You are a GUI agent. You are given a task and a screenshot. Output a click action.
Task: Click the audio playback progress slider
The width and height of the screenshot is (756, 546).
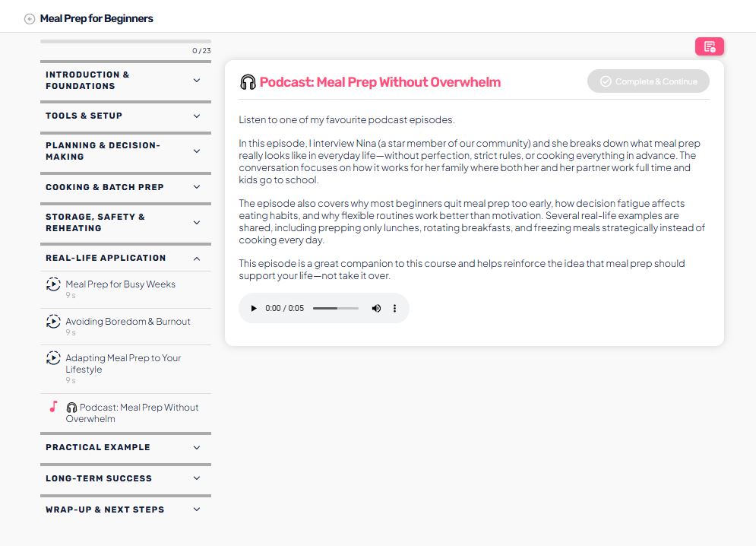point(335,309)
